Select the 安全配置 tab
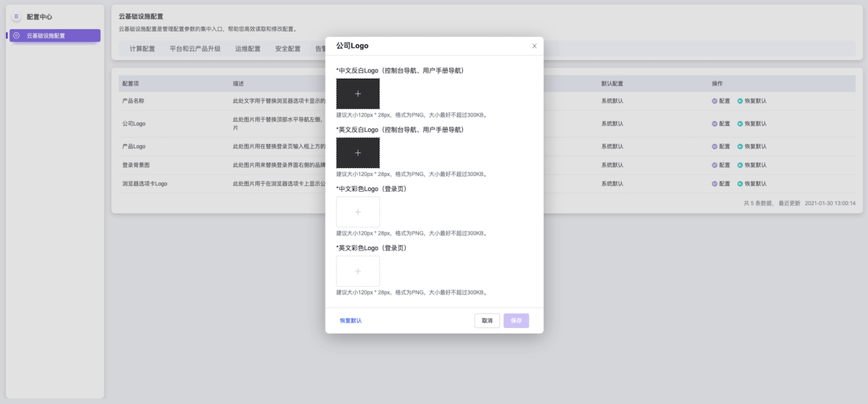This screenshot has height=404, width=868. (x=288, y=49)
